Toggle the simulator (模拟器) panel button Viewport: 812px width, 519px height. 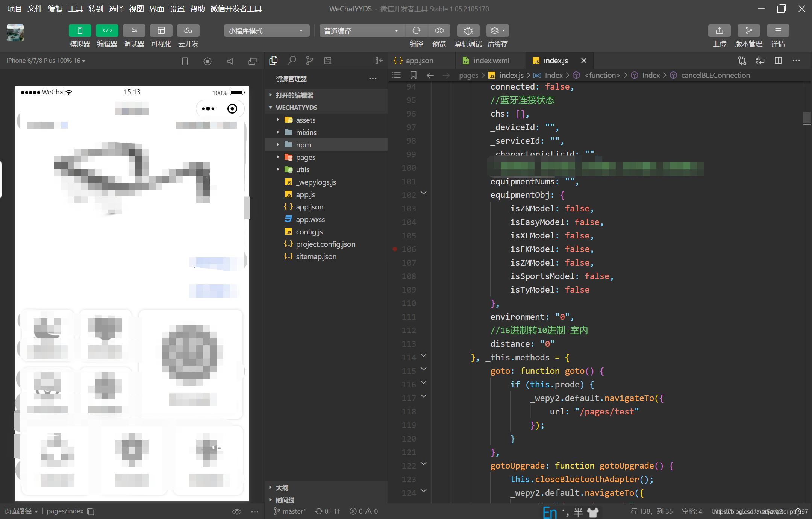click(80, 30)
